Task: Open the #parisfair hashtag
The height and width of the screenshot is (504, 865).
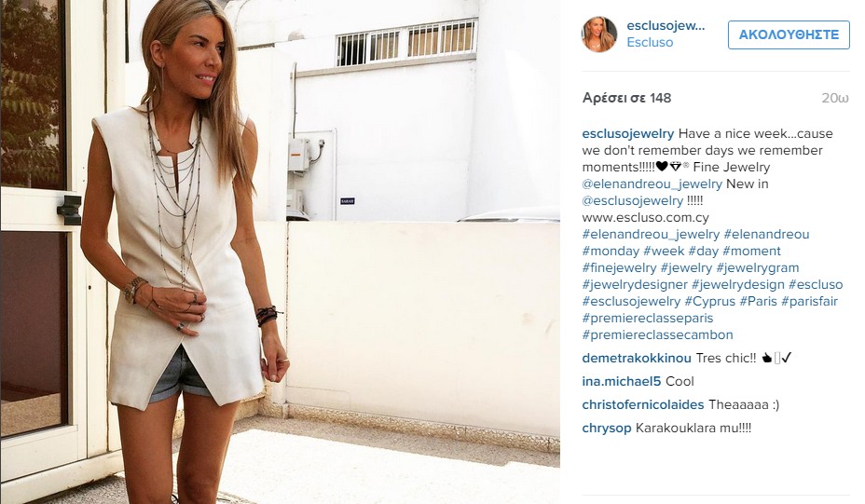Action: coord(809,302)
